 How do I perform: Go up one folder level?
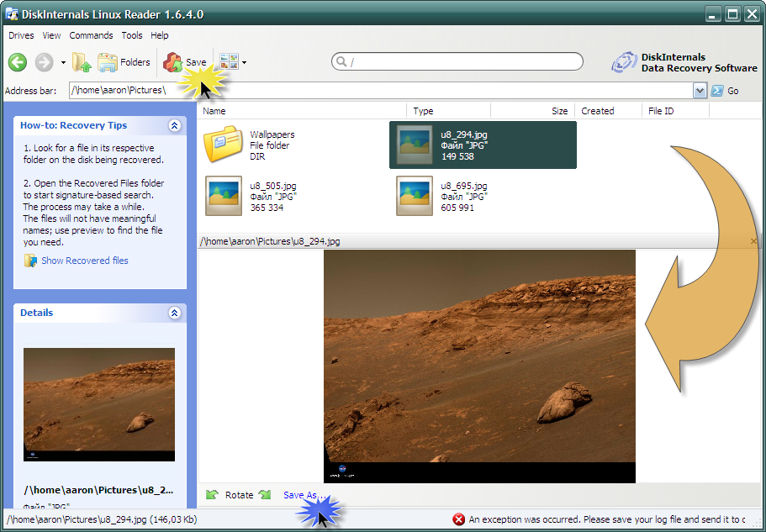pyautogui.click(x=82, y=62)
